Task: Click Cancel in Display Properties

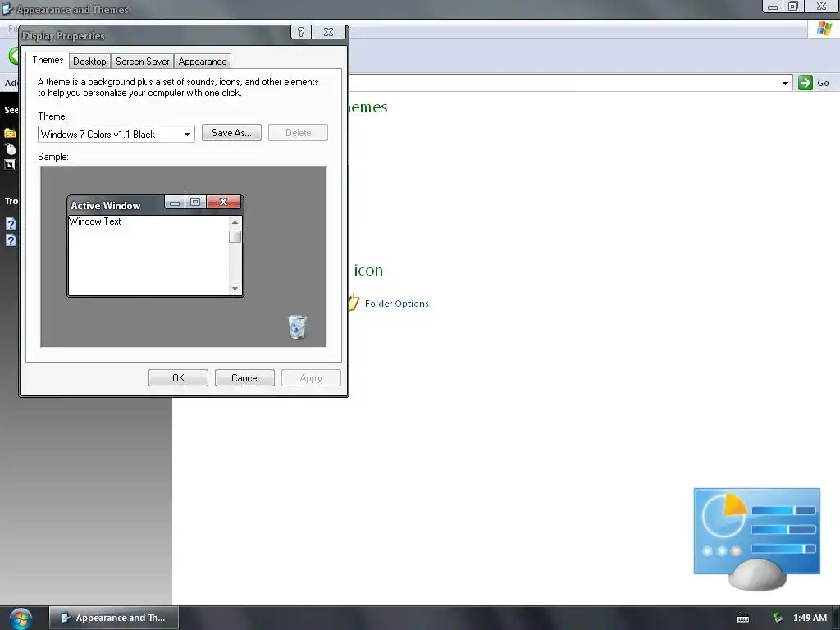Action: [244, 377]
